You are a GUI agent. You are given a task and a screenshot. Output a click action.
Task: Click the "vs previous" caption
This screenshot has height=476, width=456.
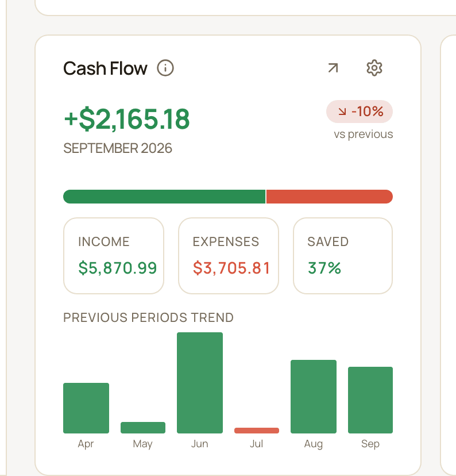click(363, 134)
